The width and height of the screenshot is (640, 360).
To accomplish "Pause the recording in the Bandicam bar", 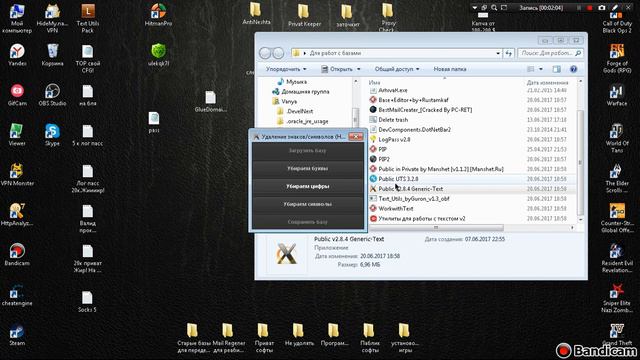I will 579,7.
